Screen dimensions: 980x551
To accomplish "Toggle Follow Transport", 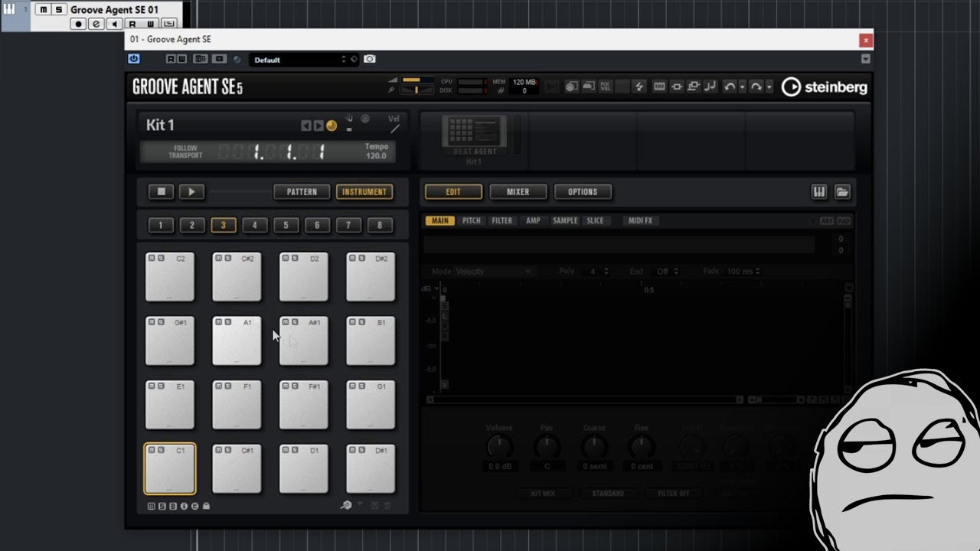I will (185, 152).
